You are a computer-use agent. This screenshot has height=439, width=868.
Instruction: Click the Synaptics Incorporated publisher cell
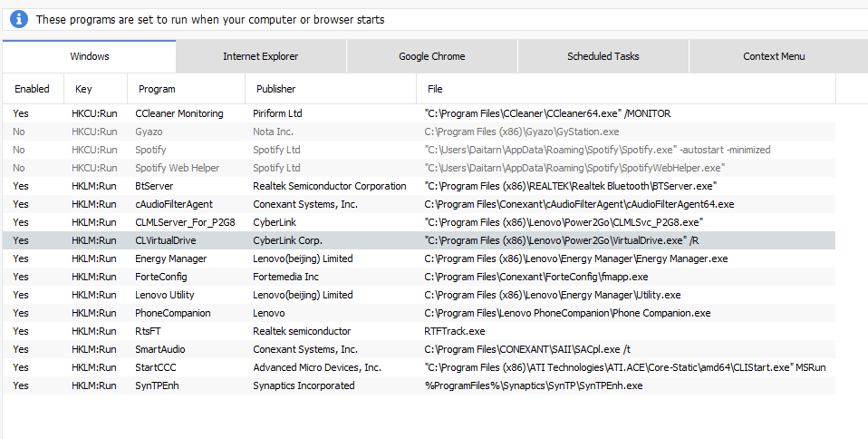[x=304, y=385]
